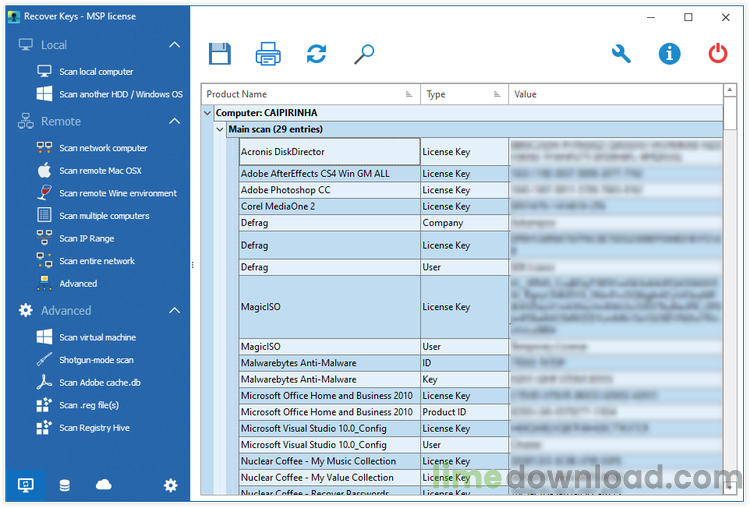Choose Shotgun-mode scan
Image resolution: width=750 pixels, height=508 pixels.
pyautogui.click(x=96, y=360)
